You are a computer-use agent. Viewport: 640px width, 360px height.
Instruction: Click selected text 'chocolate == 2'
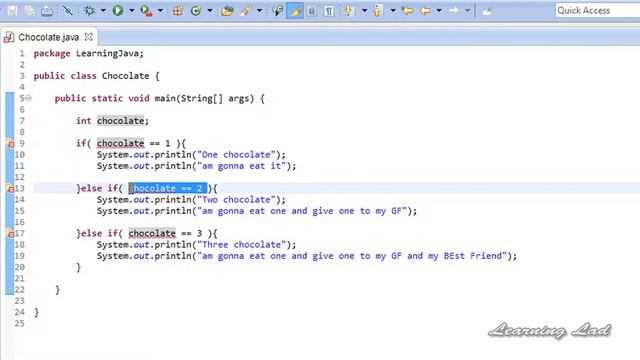[x=168, y=189]
